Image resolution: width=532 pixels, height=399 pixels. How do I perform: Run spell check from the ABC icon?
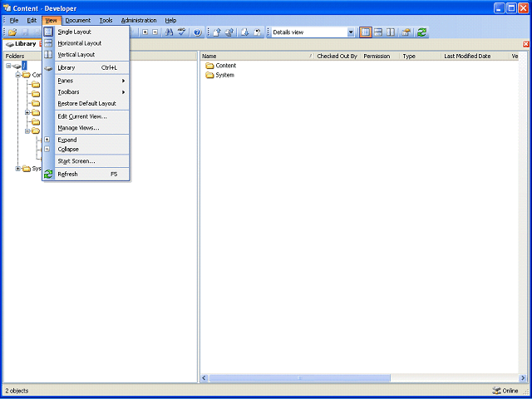coord(182,32)
